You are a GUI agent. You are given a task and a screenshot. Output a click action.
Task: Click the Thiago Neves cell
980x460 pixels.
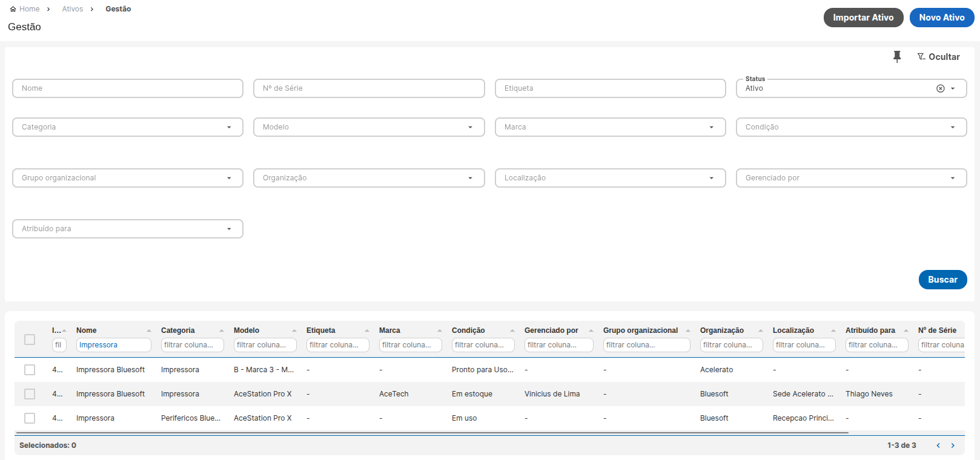[869, 394]
